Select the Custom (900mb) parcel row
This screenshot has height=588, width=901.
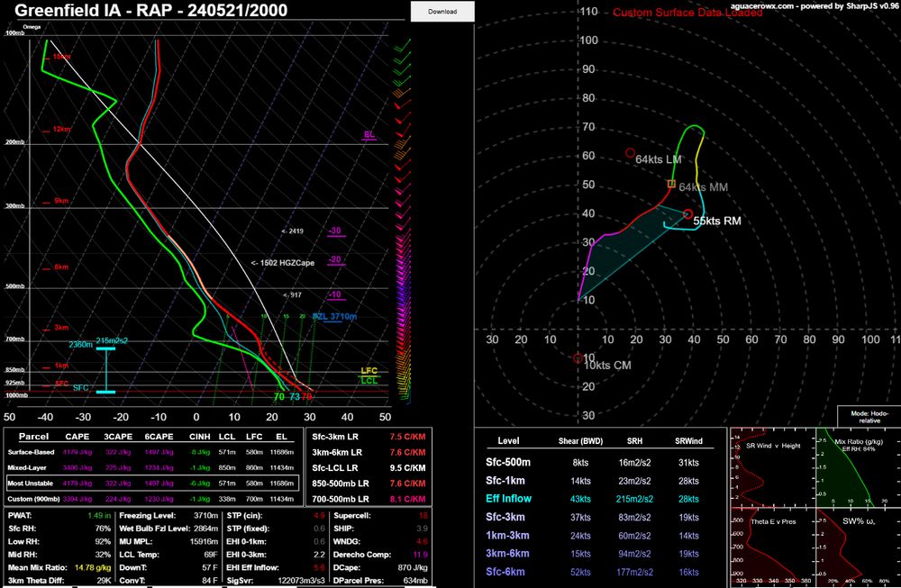[x=153, y=499]
